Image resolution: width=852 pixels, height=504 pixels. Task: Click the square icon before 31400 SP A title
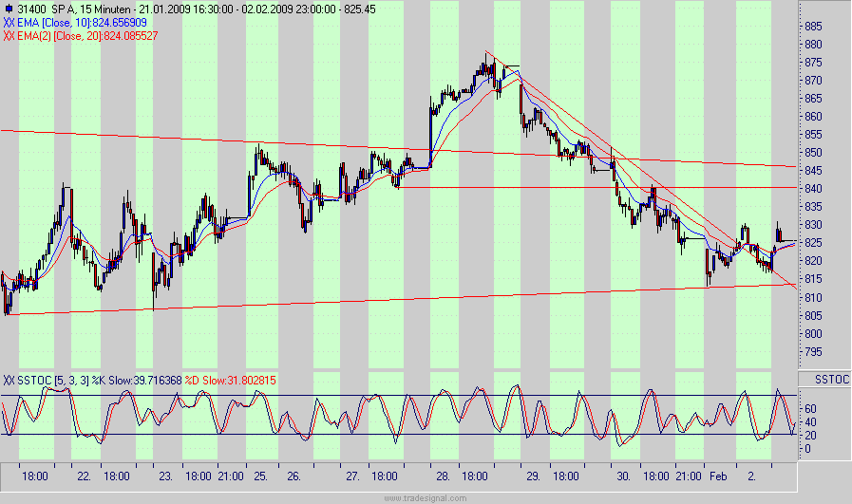click(9, 9)
